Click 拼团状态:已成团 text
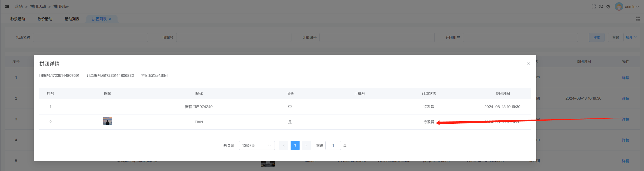This screenshot has width=644, height=171. click(x=154, y=75)
